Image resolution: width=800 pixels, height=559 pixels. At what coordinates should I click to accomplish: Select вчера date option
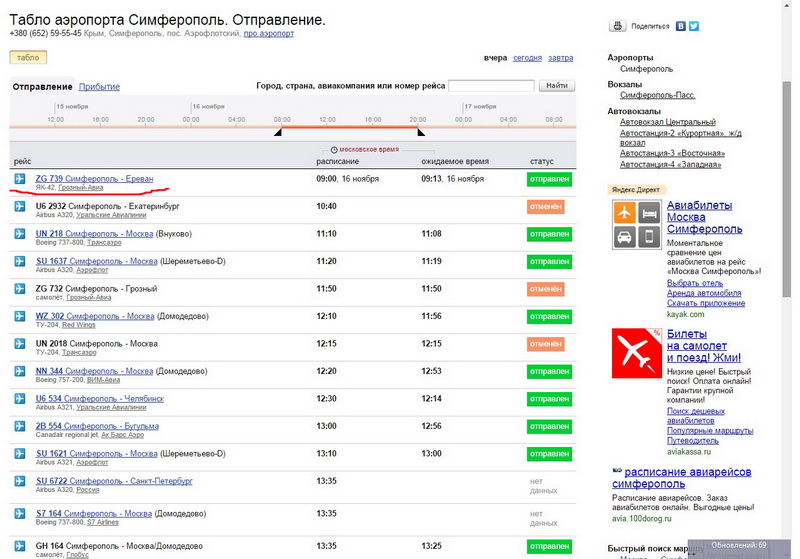pyautogui.click(x=495, y=58)
